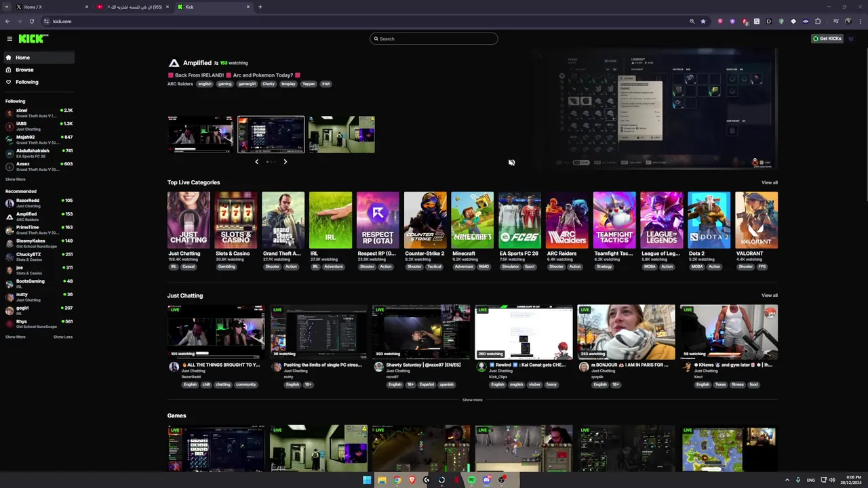Open stream titled 'ALL THE THINGS BROUGHT TO Y...'
Image resolution: width=868 pixels, height=488 pixels.
[x=221, y=365]
